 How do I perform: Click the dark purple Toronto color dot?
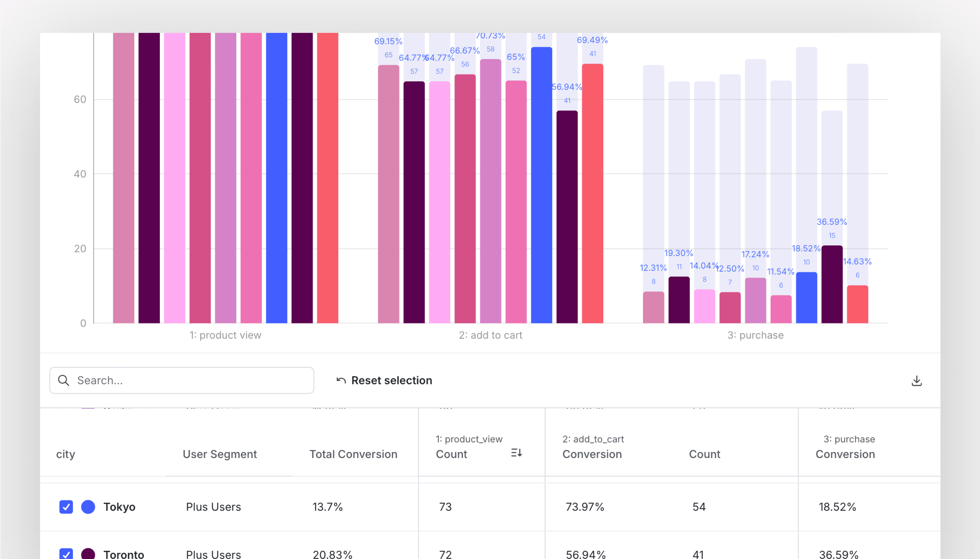(88, 554)
